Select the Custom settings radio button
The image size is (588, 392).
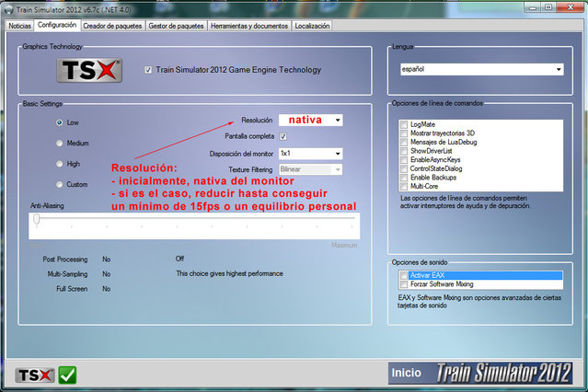click(x=60, y=184)
